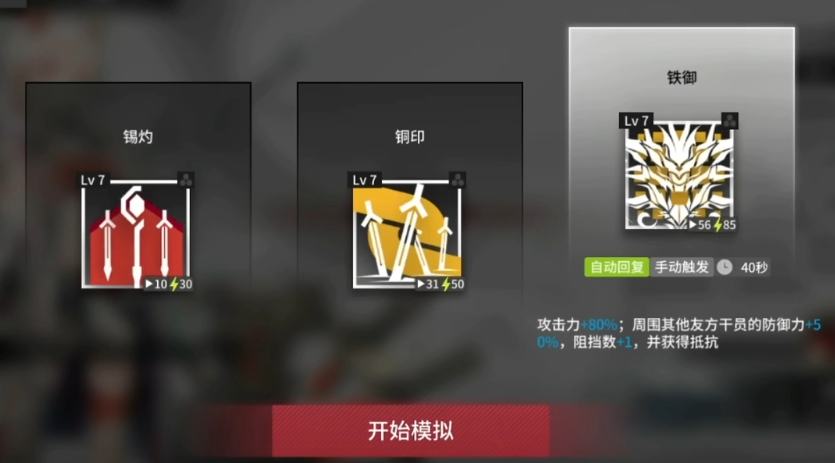Click the mastery dots icon on 铁御
This screenshot has height=463, width=835.
(730, 120)
